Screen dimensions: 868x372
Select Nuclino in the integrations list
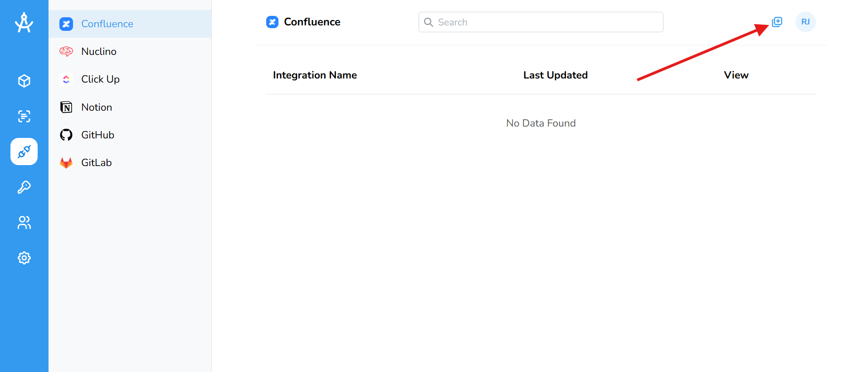point(130,51)
